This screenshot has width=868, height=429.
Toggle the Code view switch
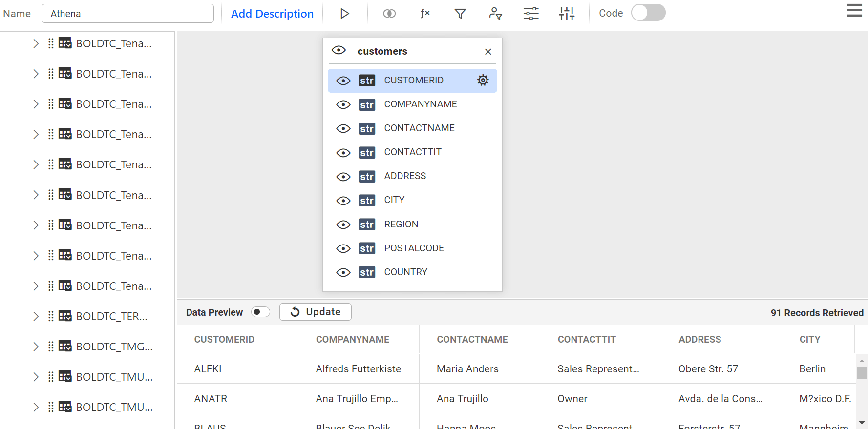[x=648, y=13]
